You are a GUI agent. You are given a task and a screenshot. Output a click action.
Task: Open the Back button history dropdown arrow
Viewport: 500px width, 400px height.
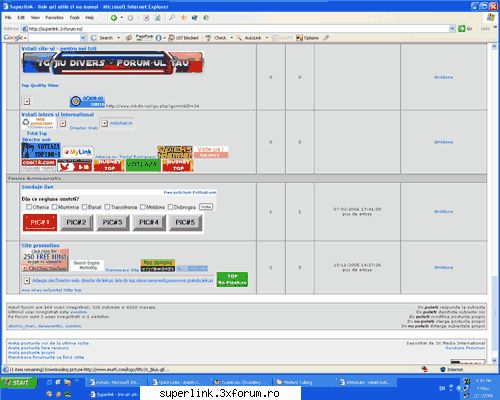(122, 18)
